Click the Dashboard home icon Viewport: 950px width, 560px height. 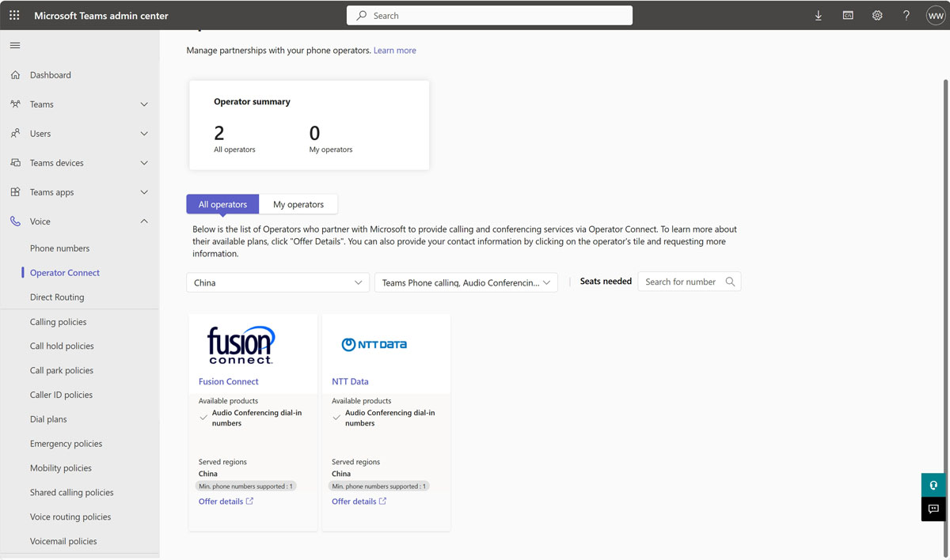15,75
